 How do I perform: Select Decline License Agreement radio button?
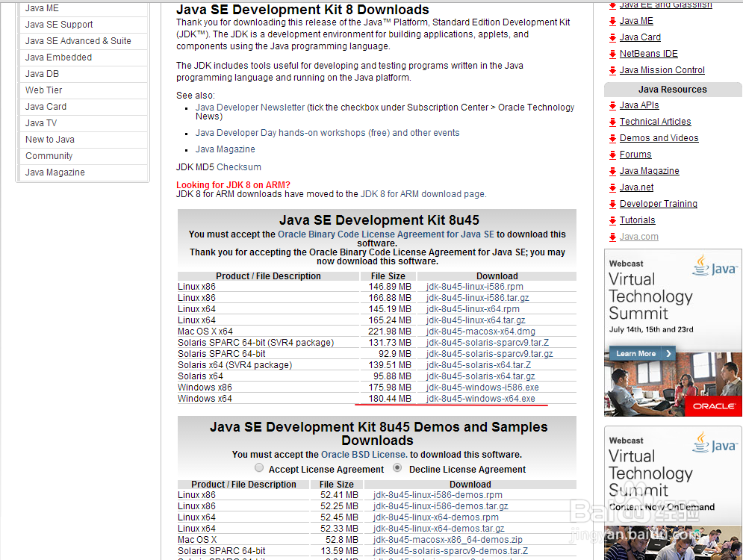click(x=397, y=468)
